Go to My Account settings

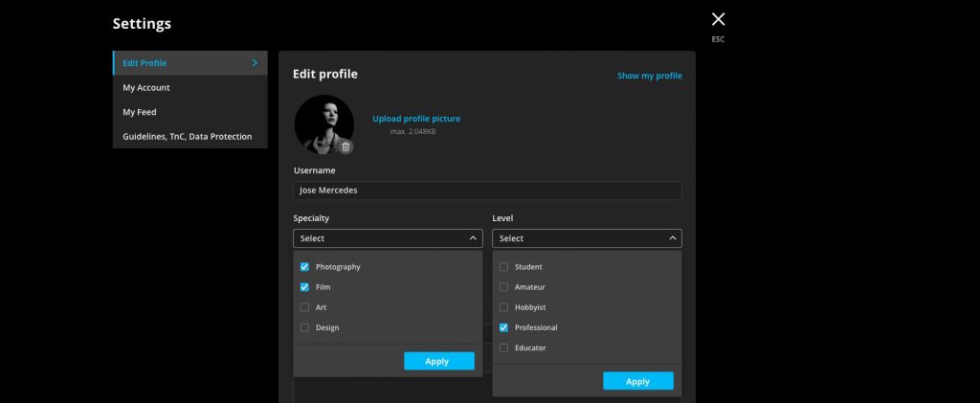point(190,87)
